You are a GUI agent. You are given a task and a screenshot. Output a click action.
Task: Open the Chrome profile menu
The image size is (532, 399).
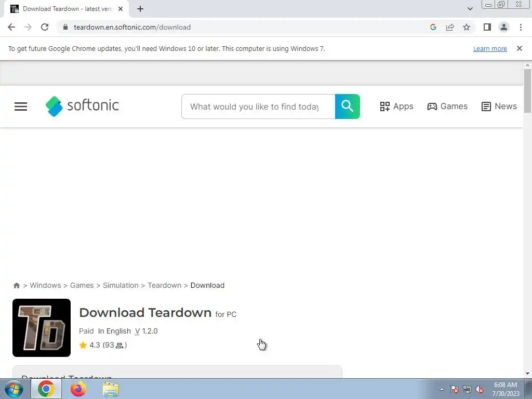pos(504,27)
